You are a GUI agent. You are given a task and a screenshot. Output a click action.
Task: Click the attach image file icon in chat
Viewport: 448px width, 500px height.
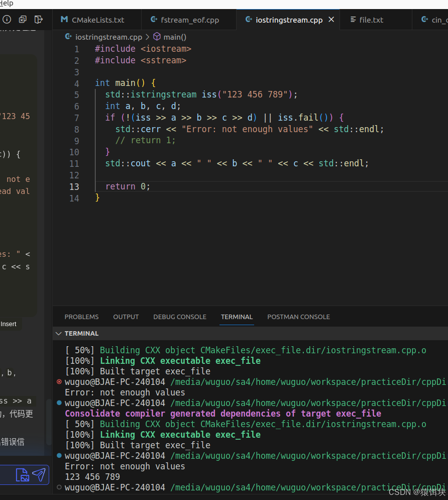coord(23,475)
